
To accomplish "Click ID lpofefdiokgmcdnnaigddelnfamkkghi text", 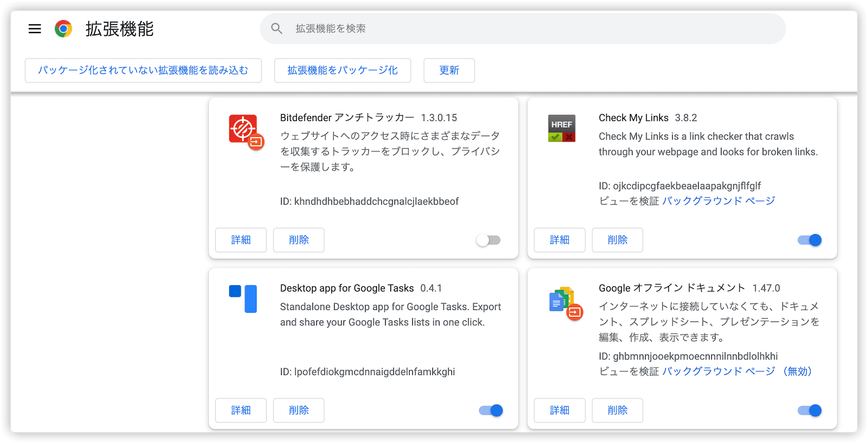I will [367, 372].
